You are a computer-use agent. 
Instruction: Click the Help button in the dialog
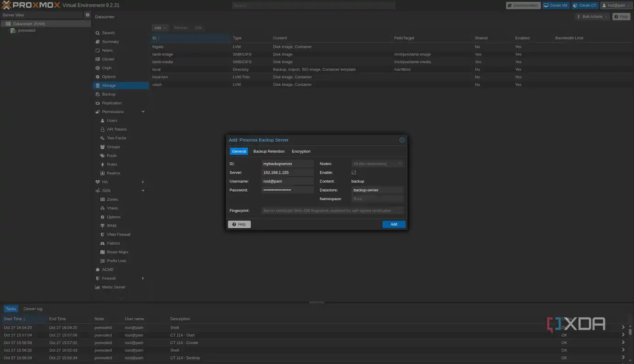(239, 224)
